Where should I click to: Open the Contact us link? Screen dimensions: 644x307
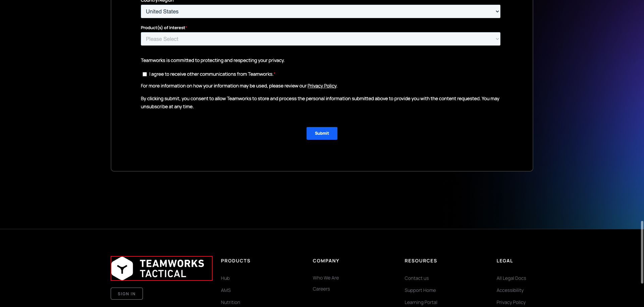(x=416, y=278)
